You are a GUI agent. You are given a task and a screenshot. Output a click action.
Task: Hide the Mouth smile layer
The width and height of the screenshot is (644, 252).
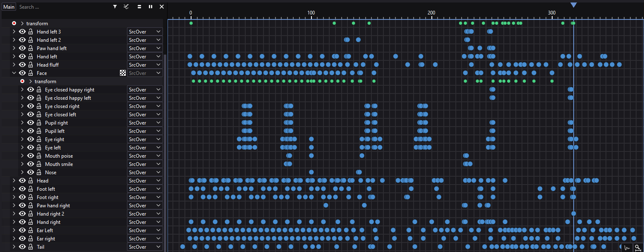point(31,164)
